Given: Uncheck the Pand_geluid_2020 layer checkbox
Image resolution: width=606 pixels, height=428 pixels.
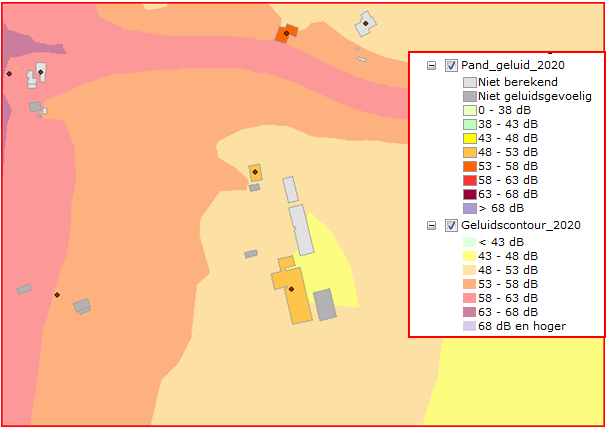Looking at the screenshot, I should [x=451, y=65].
